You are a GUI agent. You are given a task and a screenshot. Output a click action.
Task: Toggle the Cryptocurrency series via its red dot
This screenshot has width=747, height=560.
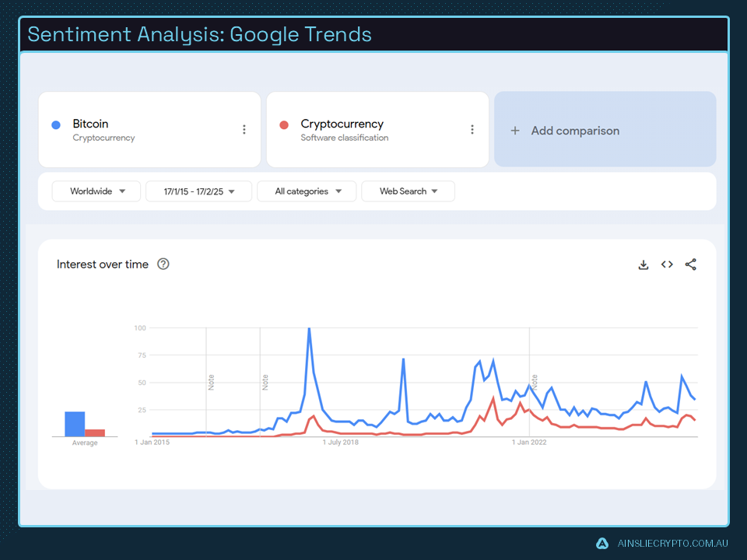tap(283, 124)
